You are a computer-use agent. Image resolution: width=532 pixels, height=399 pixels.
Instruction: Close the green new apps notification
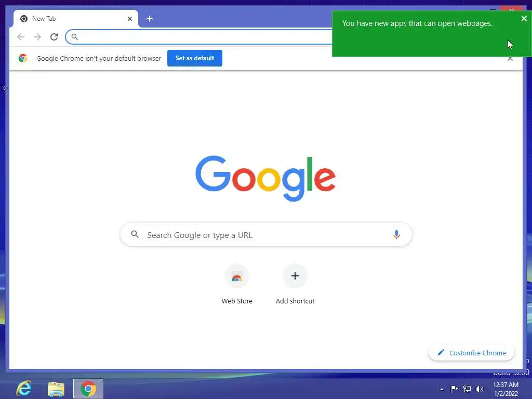pos(524,19)
